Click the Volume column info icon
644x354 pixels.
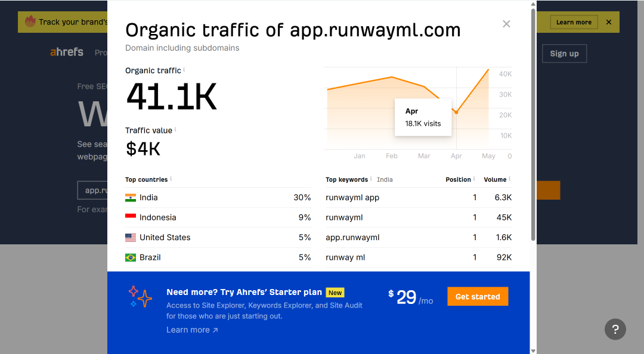[x=510, y=179]
